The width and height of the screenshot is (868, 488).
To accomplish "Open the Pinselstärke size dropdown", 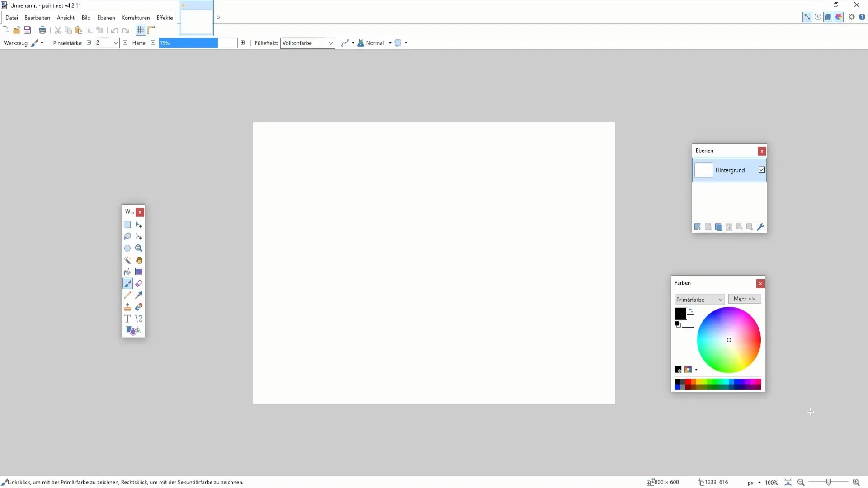I will pyautogui.click(x=116, y=43).
